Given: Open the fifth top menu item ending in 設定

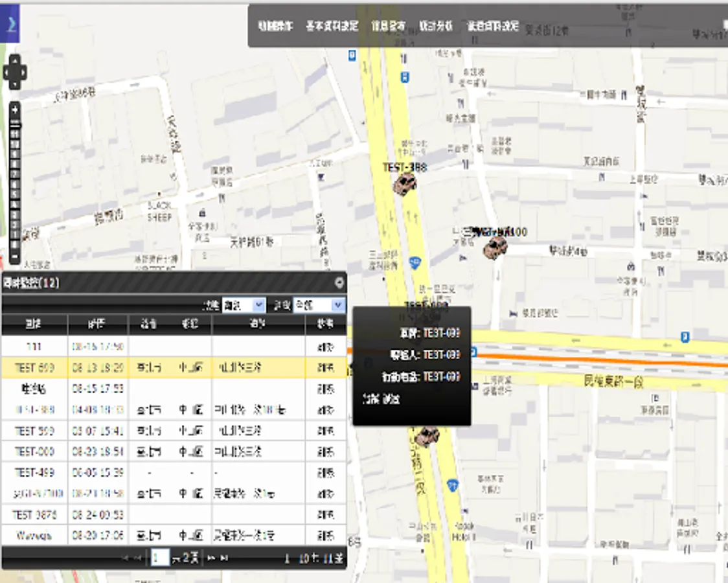Looking at the screenshot, I should click(493, 26).
